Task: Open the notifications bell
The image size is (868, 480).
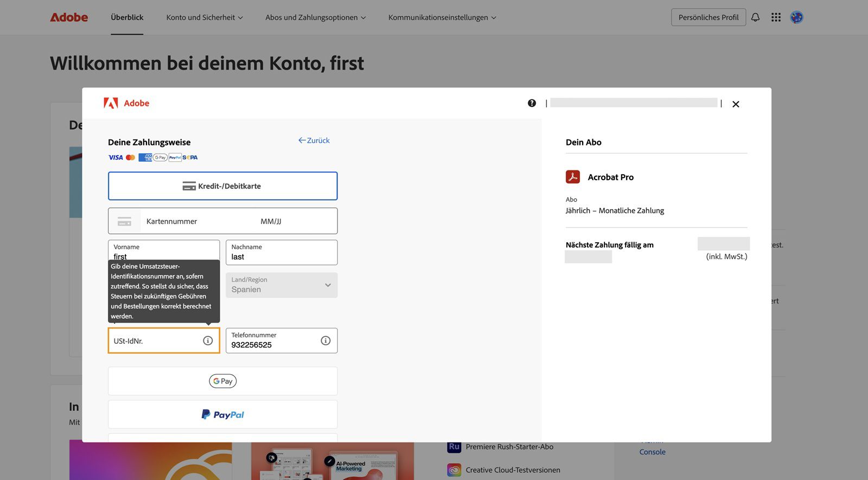Action: pyautogui.click(x=755, y=17)
